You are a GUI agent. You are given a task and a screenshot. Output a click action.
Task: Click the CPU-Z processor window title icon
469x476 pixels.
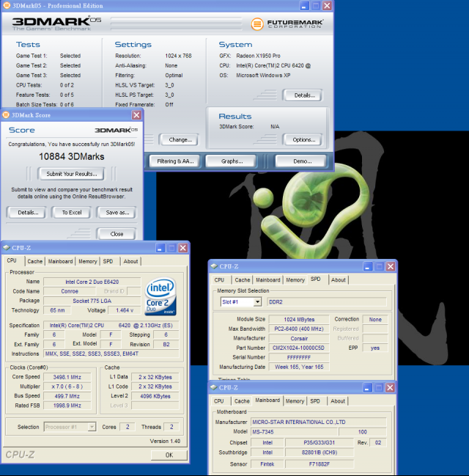[7, 248]
